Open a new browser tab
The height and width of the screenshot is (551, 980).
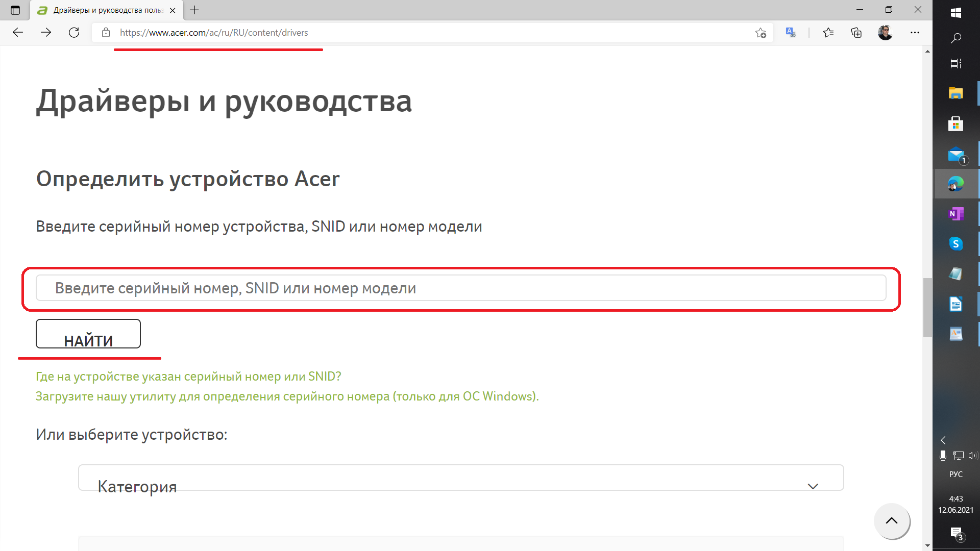(x=194, y=10)
